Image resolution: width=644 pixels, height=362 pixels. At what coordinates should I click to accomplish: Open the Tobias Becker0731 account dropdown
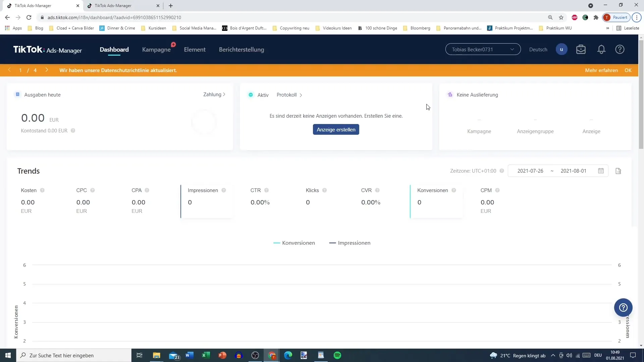(483, 49)
